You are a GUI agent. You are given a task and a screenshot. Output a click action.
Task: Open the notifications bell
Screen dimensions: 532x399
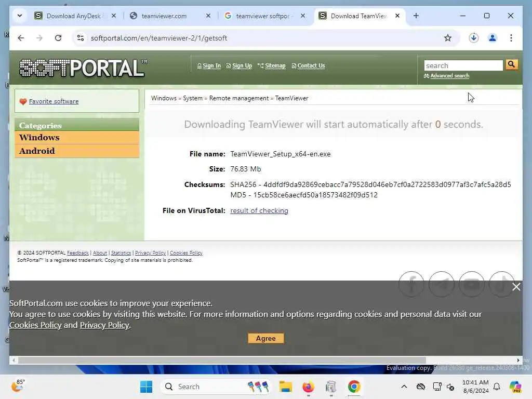497,387
